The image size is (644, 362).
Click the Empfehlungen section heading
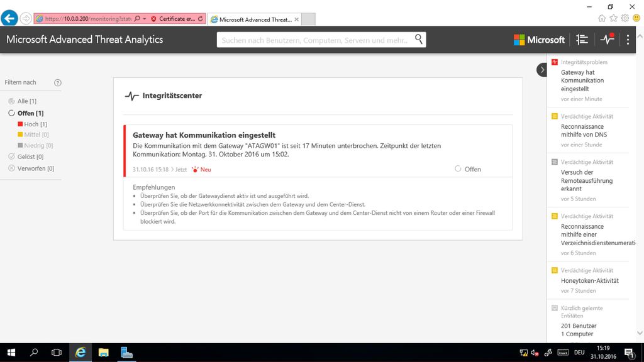coord(153,187)
